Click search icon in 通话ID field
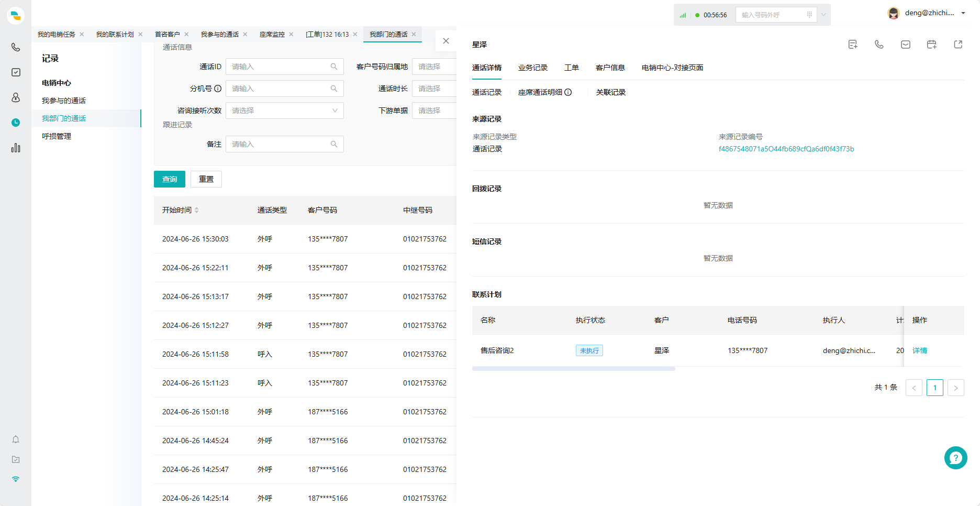Image resolution: width=980 pixels, height=506 pixels. pyautogui.click(x=334, y=67)
